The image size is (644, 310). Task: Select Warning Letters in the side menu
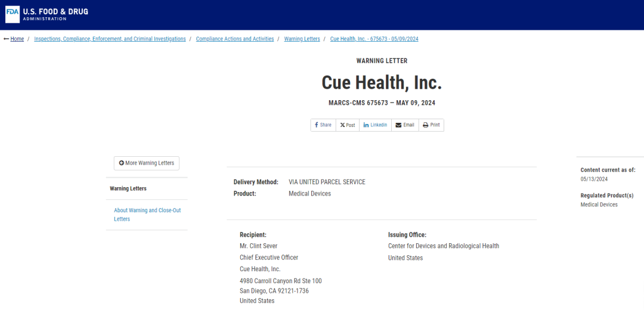(x=128, y=188)
